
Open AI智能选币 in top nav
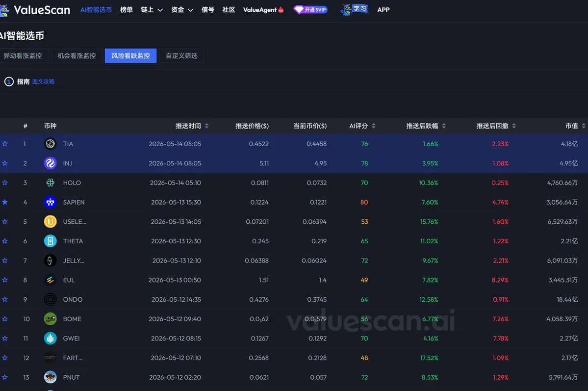96,10
